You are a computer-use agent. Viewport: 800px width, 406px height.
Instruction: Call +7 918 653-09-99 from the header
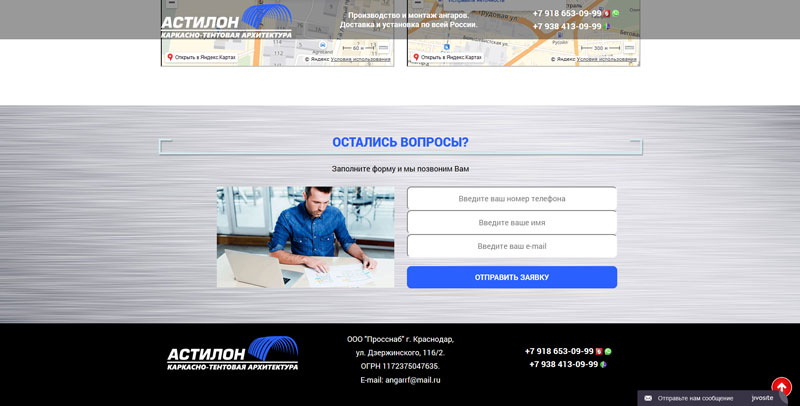pos(567,13)
